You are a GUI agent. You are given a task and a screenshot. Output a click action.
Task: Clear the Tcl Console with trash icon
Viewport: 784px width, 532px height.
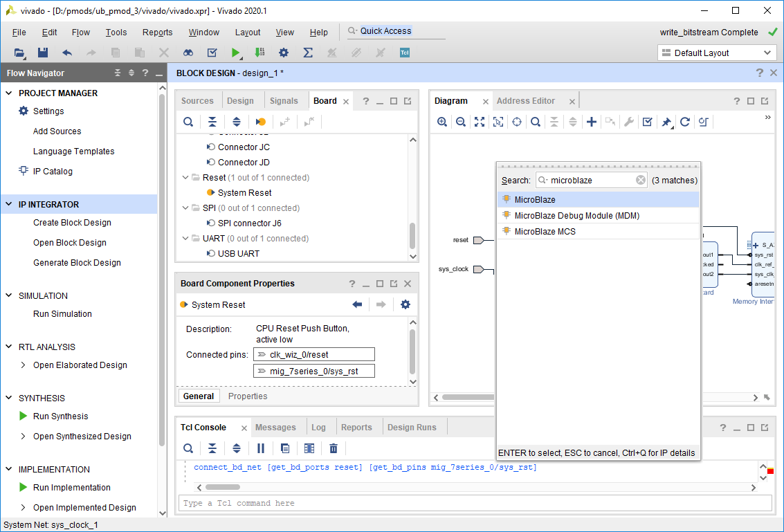(x=334, y=448)
